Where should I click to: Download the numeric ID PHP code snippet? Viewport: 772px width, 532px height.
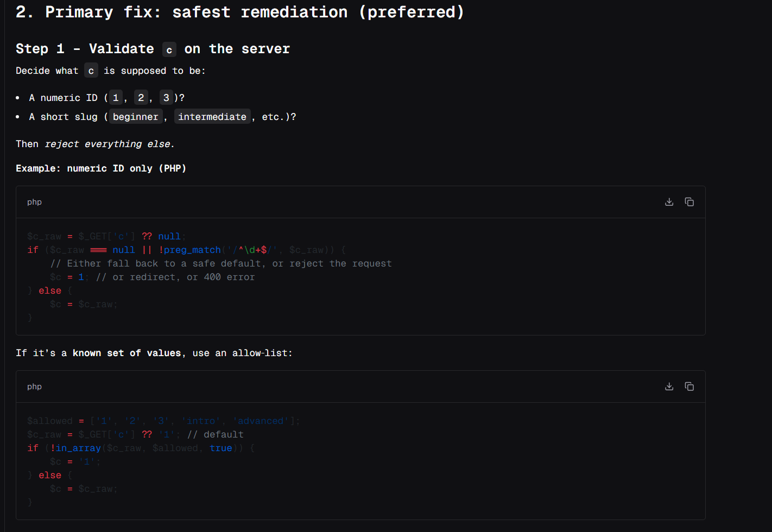coord(669,202)
